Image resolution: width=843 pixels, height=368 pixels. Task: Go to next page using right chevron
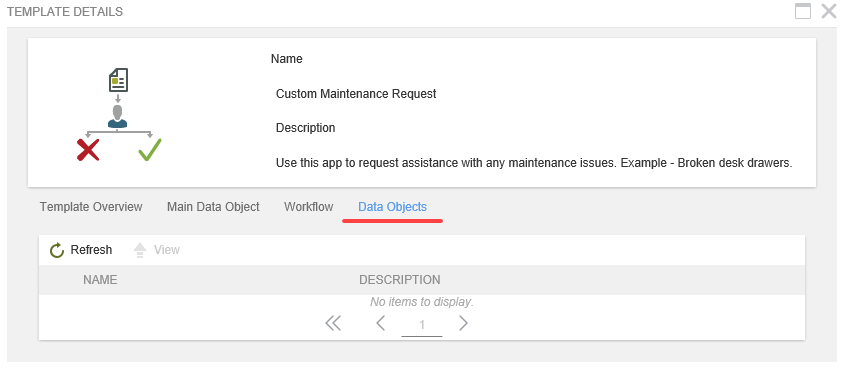click(463, 323)
